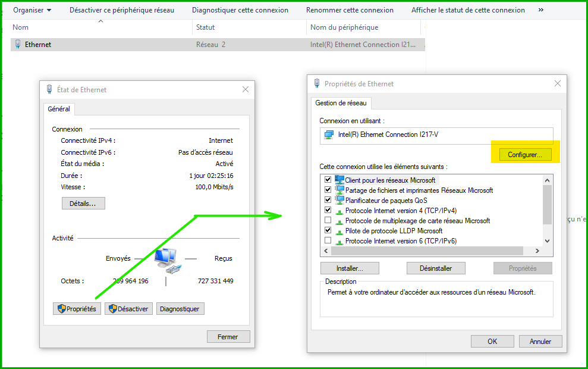Close the État de Ethernet dialog
The image size is (588, 369).
point(246,89)
